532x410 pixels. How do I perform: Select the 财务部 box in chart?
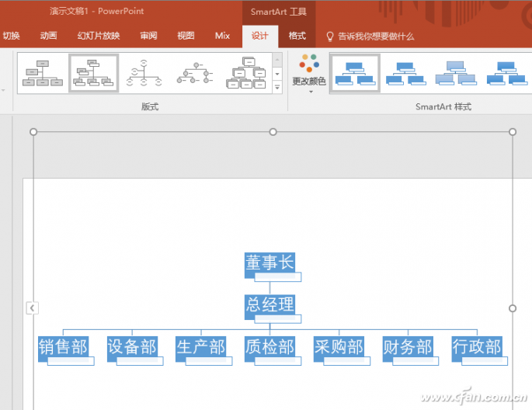pyautogui.click(x=408, y=346)
